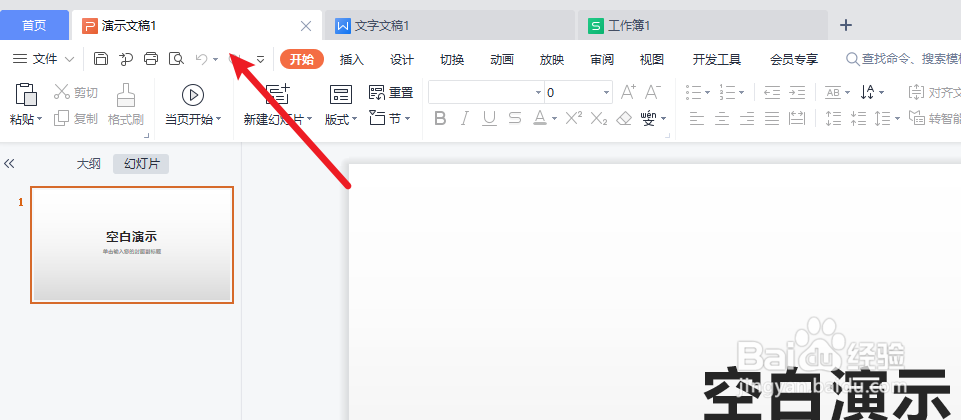Click the distributed alignment icon
This screenshot has height=420, width=961.
click(x=797, y=118)
